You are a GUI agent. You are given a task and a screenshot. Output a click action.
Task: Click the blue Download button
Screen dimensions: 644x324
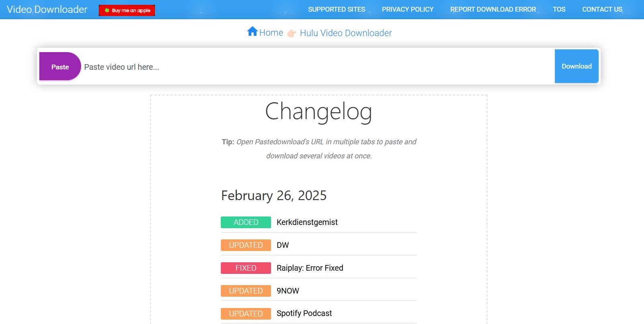click(x=577, y=66)
